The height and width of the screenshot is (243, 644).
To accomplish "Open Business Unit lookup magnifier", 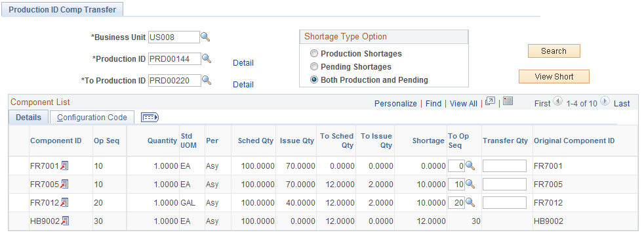I will [205, 37].
